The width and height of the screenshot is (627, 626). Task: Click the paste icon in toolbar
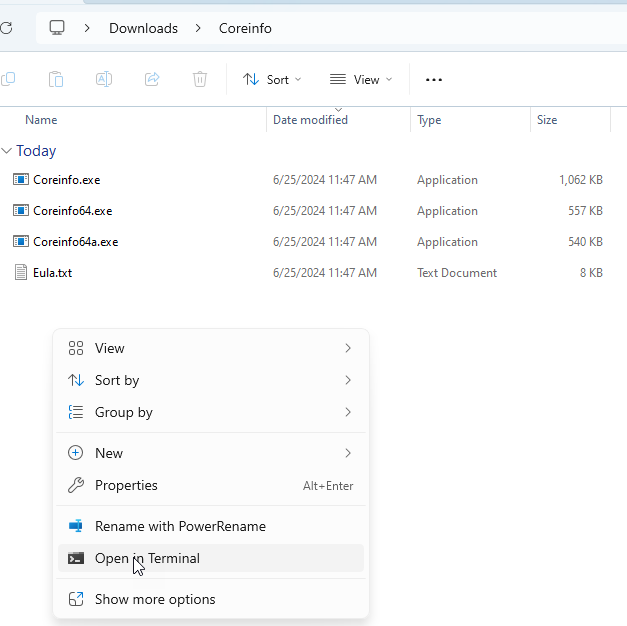(x=56, y=79)
